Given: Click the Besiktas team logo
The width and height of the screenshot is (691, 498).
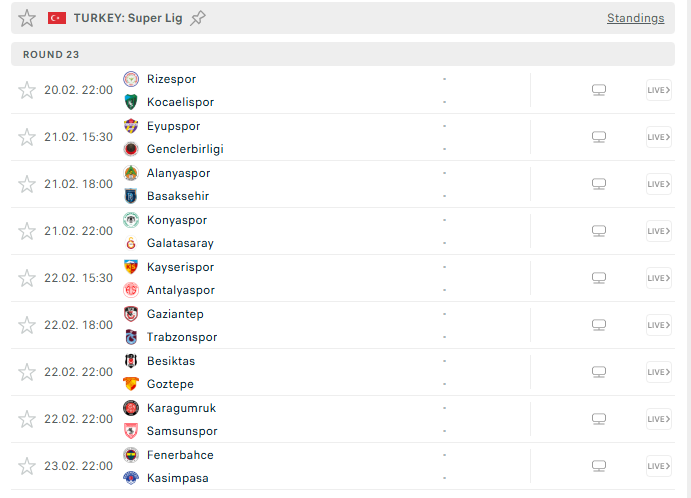Looking at the screenshot, I should coord(131,361).
